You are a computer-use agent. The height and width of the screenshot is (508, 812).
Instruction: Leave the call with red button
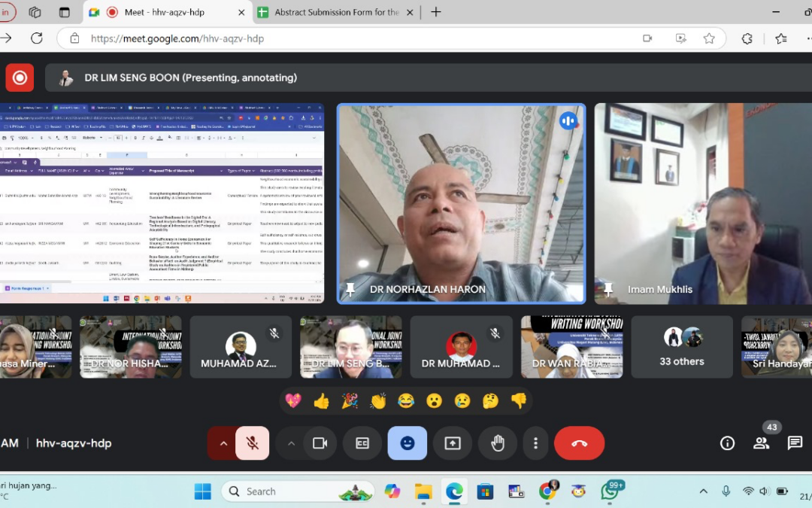[579, 443]
